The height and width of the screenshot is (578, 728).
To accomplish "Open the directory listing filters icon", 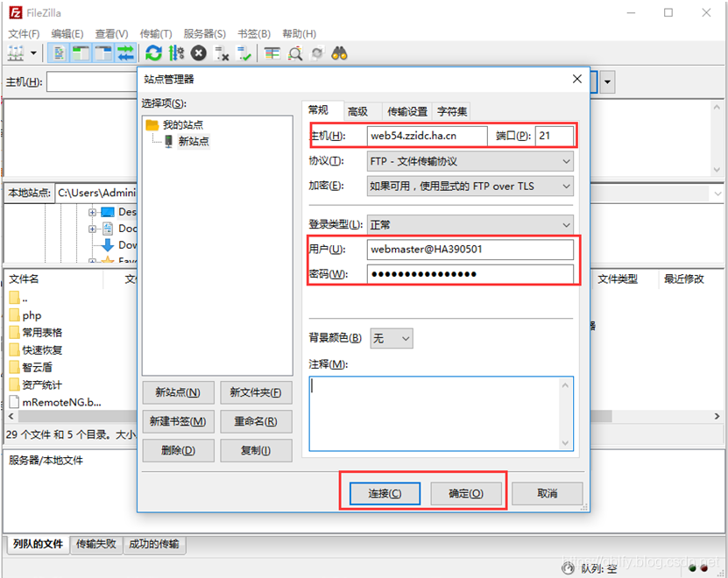I will [x=272, y=53].
